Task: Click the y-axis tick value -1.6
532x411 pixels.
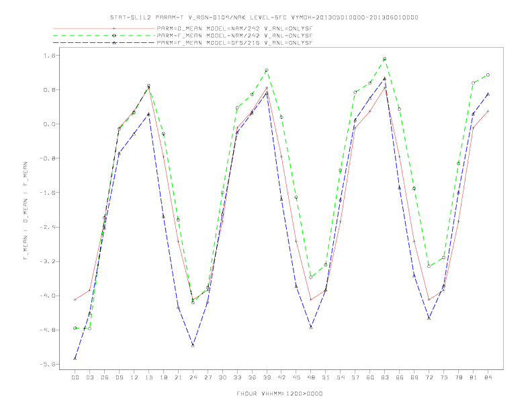Action: pos(48,193)
